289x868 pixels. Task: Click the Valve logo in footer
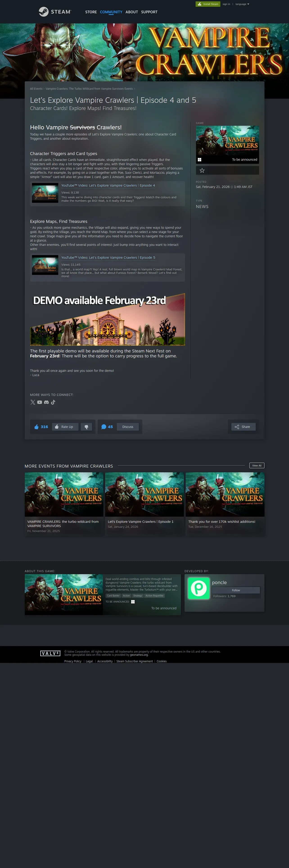tap(50, 653)
